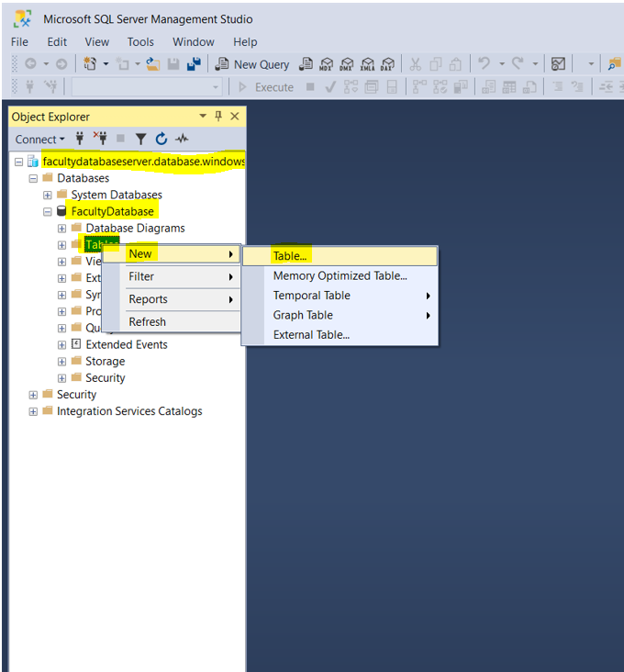Open Analysis Services XMLA Query icon
The height and width of the screenshot is (672, 624).
(x=367, y=64)
